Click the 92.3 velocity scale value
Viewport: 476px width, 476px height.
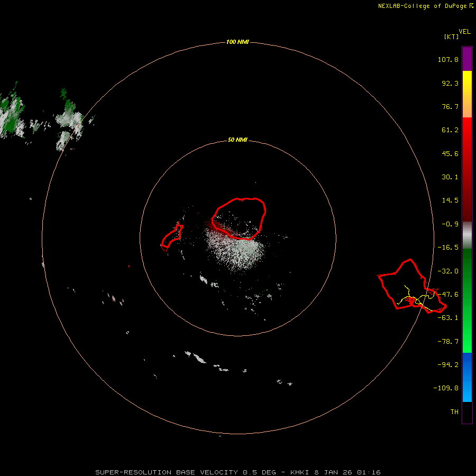(x=450, y=83)
